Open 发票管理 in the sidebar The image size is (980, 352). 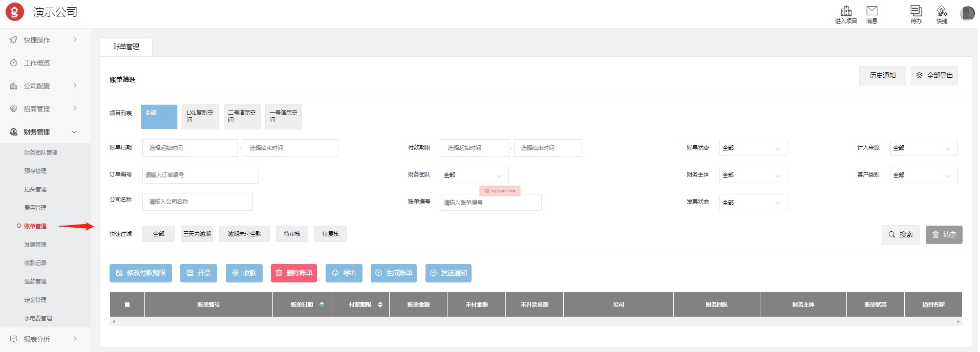[35, 245]
